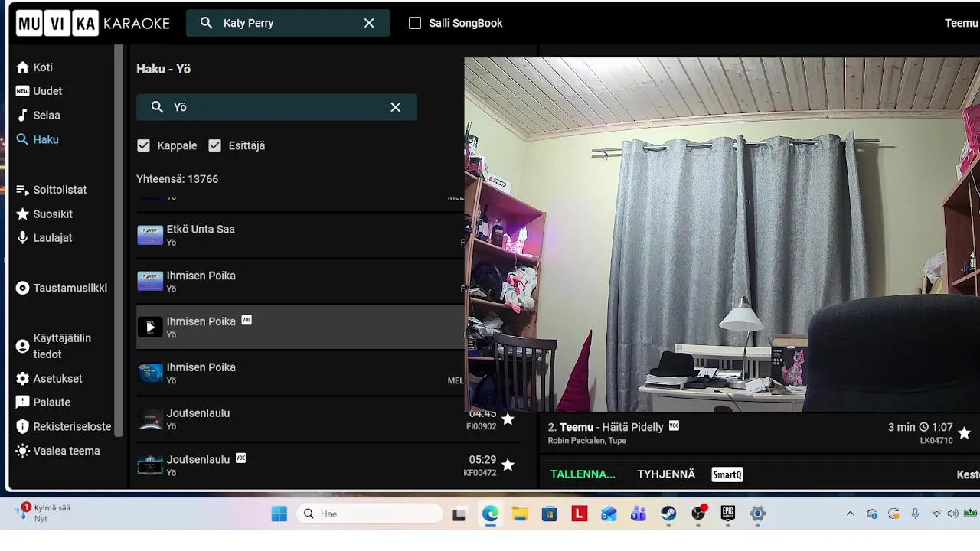
Task: Favorite Joutsenlaulu KF00472 with star
Action: pos(508,465)
